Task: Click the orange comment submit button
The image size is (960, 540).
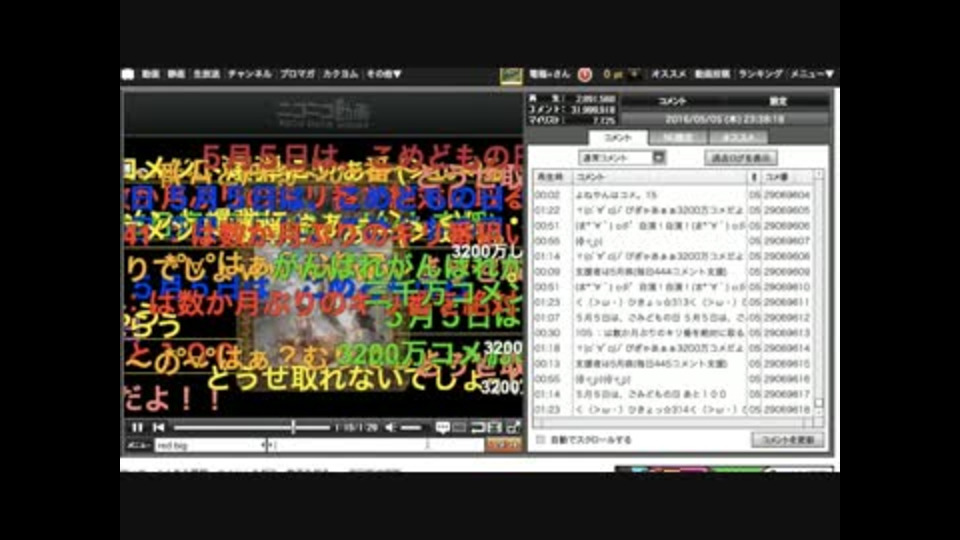Action: (504, 445)
